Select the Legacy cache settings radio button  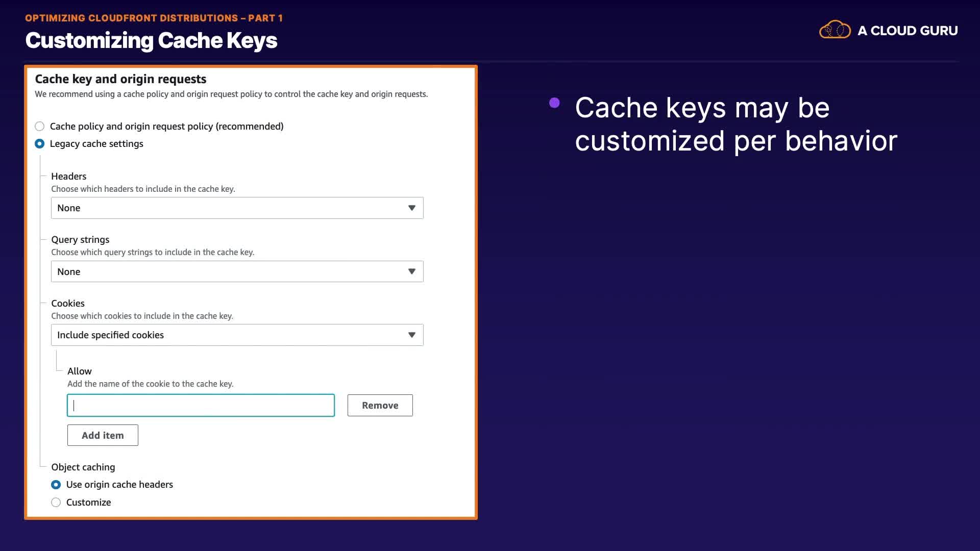40,144
